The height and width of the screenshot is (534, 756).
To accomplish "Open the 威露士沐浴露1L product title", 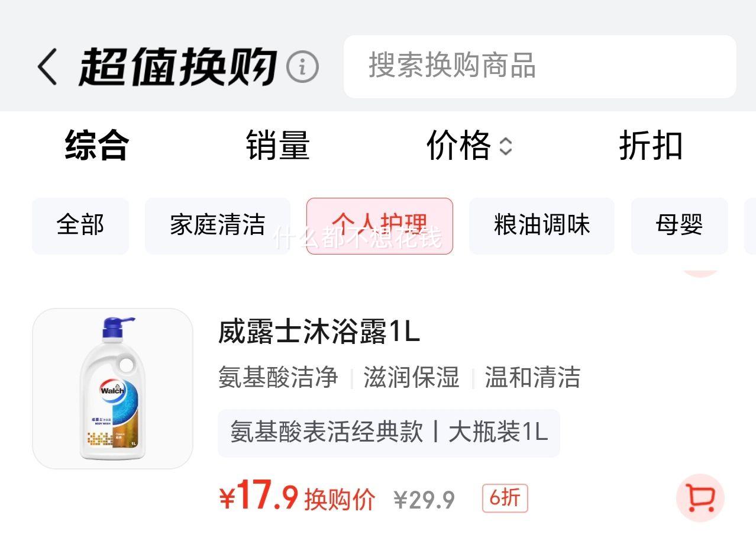I will (319, 332).
